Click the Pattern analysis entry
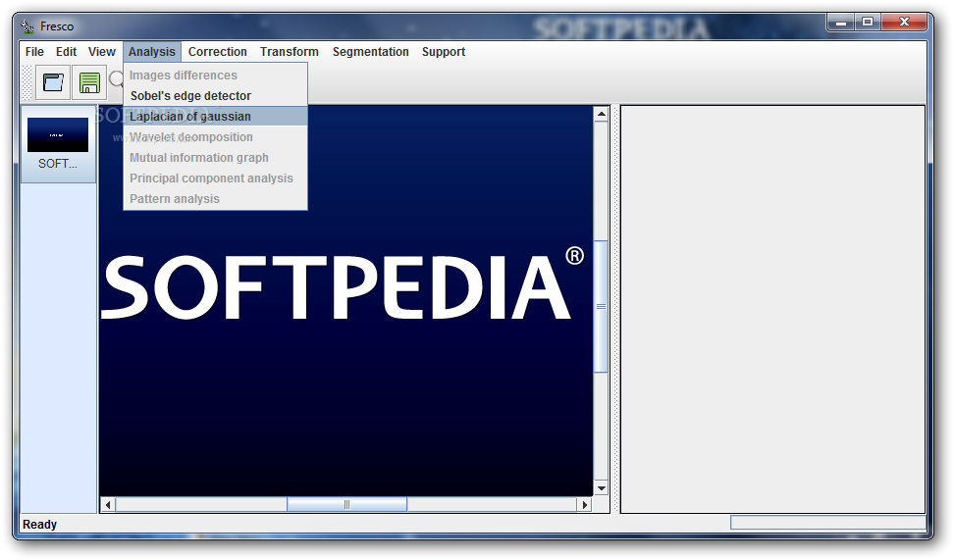The height and width of the screenshot is (560, 954). coord(215,199)
